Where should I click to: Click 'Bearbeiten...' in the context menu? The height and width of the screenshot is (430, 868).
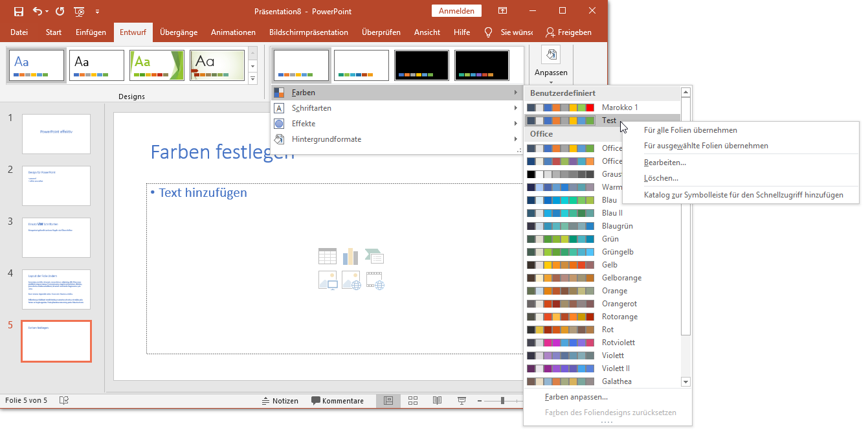(x=740, y=163)
